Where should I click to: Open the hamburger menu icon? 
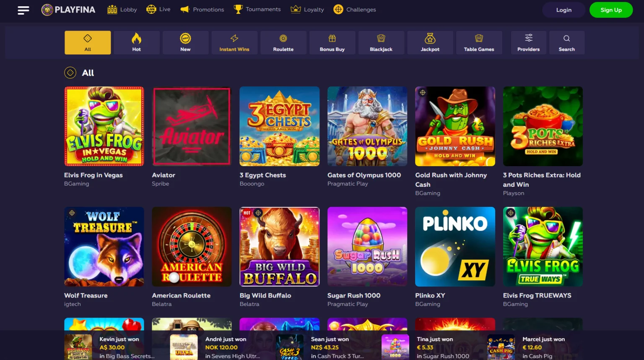pyautogui.click(x=23, y=10)
